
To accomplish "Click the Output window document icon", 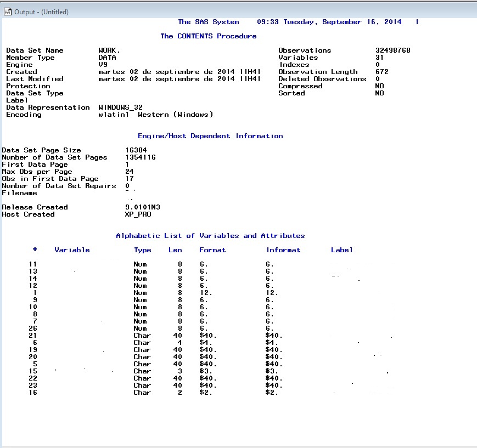I will [x=7, y=12].
